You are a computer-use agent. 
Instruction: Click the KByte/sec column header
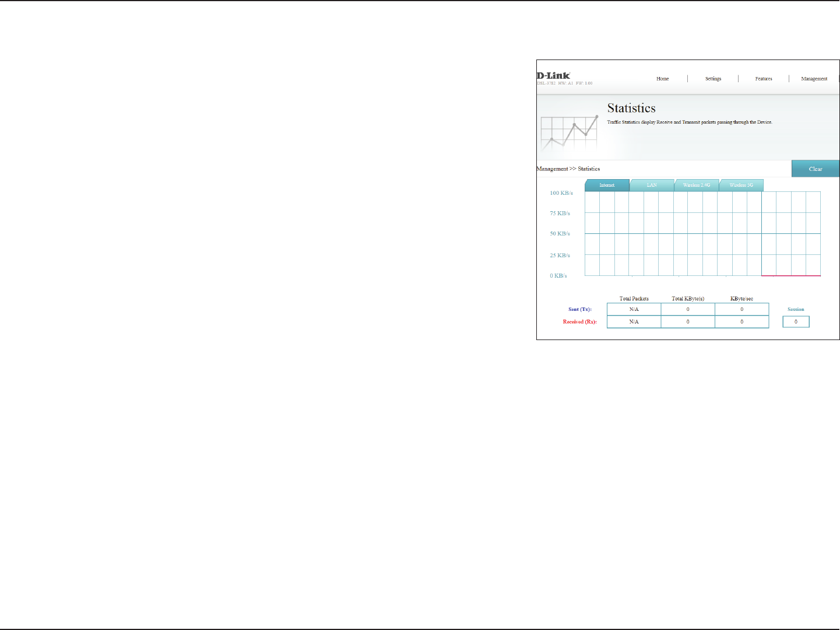click(741, 299)
